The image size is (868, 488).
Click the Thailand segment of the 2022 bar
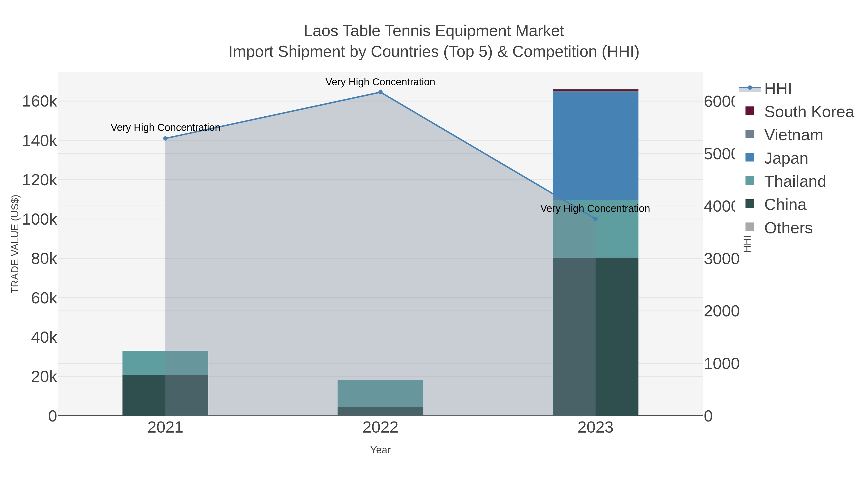(380, 393)
